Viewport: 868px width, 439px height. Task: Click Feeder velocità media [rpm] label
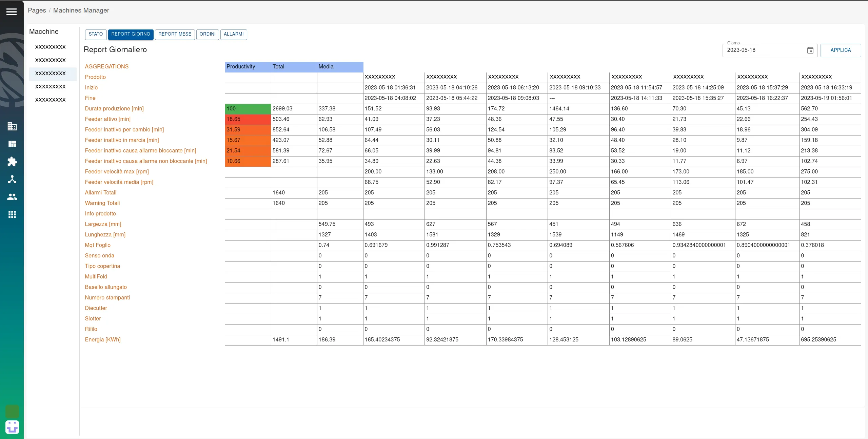[119, 182]
